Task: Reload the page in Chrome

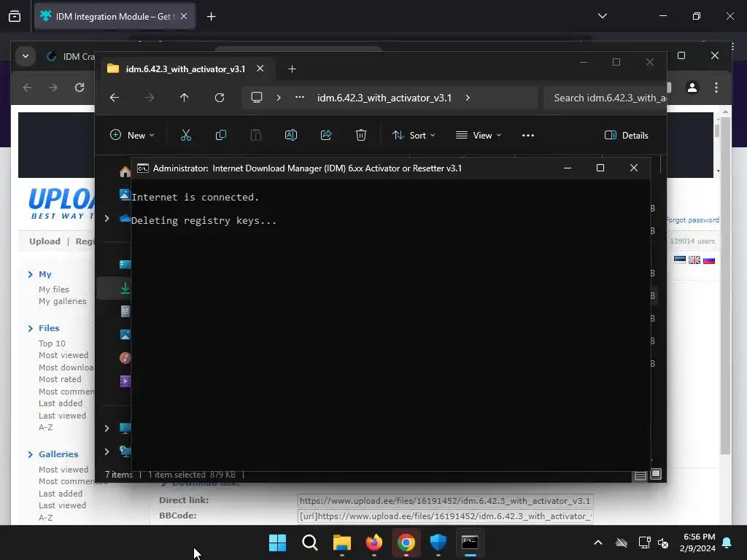Action: click(x=80, y=87)
